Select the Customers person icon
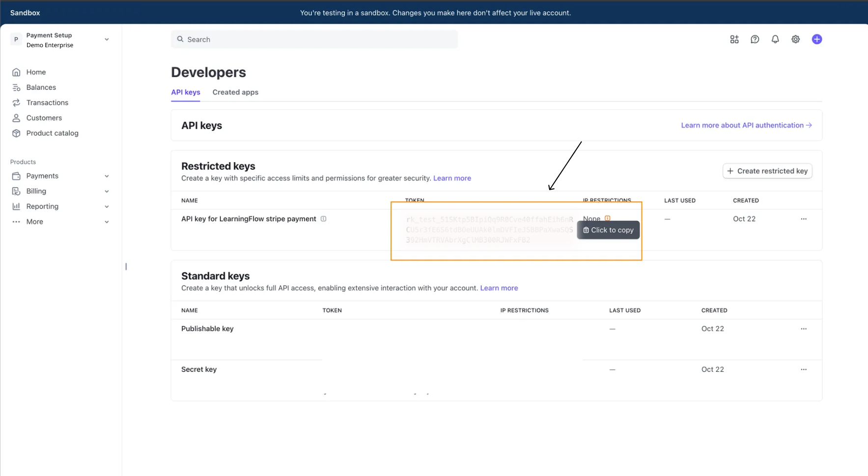Image resolution: width=868 pixels, height=476 pixels. (16, 117)
